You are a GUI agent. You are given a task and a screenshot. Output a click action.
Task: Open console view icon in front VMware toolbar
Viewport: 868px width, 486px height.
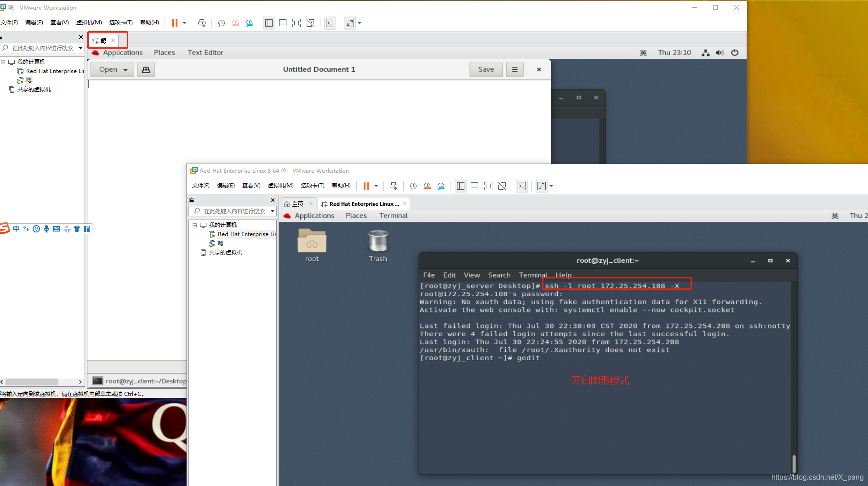tap(522, 186)
